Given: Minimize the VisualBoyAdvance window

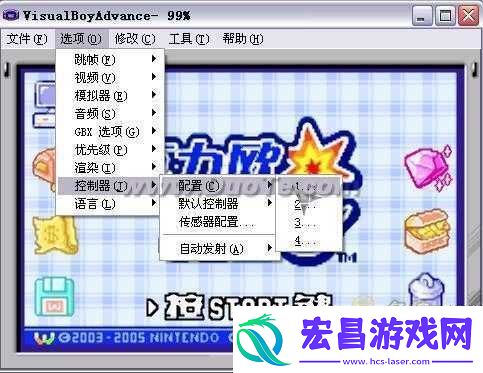Looking at the screenshot, I should 422,16.
